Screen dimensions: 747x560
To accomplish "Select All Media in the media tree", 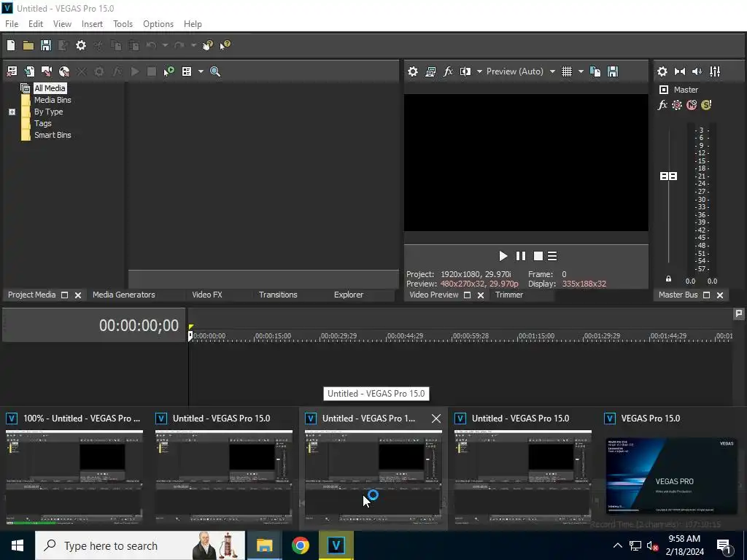I will coord(50,88).
